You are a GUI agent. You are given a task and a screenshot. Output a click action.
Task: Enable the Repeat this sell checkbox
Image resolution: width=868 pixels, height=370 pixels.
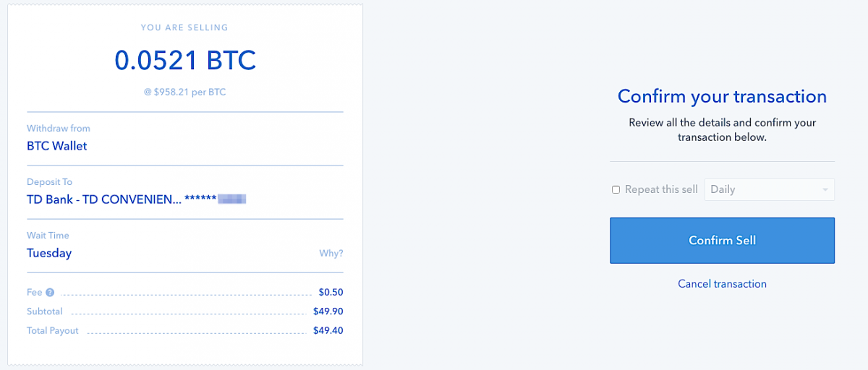coord(616,190)
